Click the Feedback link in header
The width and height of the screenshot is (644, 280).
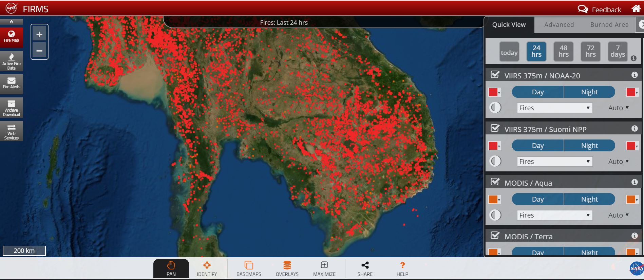point(600,10)
